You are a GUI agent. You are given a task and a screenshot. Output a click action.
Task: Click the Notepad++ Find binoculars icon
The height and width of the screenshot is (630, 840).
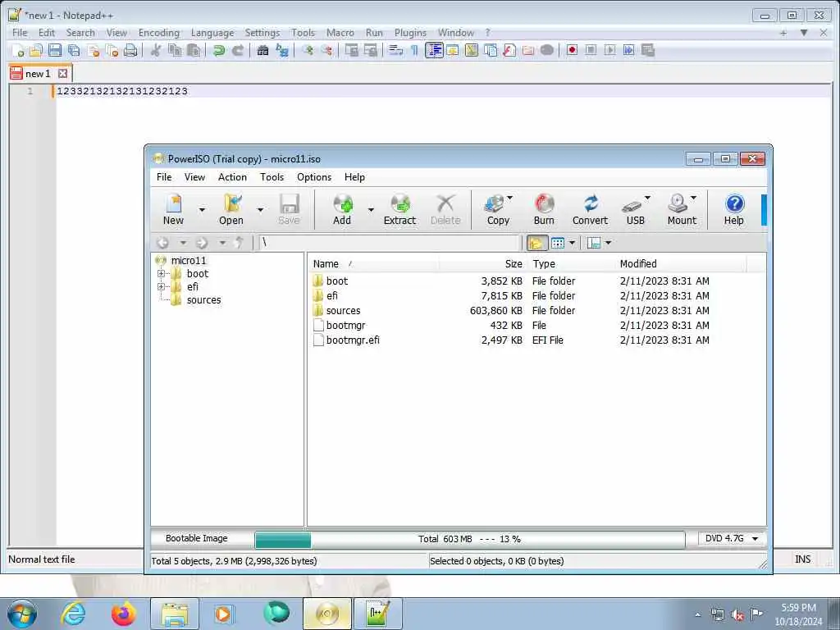pos(262,50)
